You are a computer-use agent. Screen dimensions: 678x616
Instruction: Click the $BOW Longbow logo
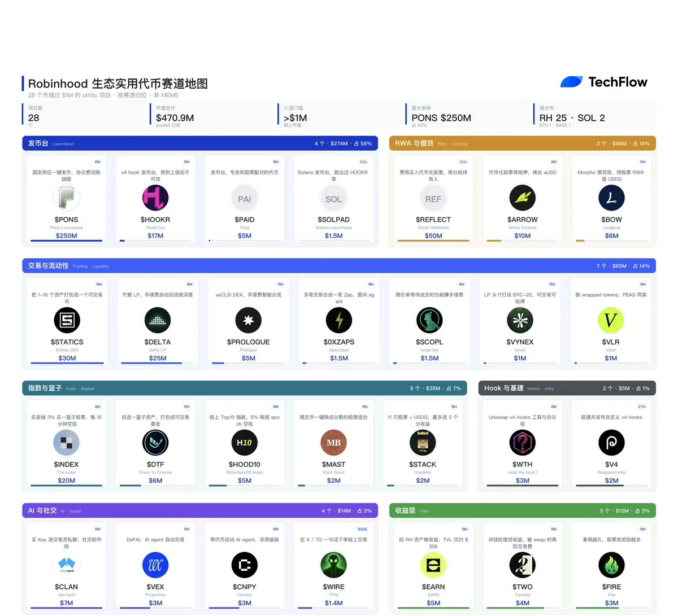611,198
